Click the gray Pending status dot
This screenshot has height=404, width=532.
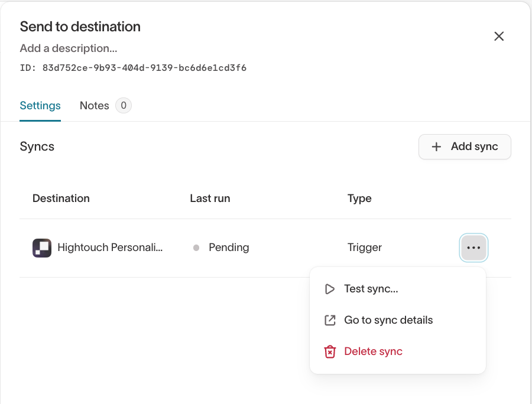pyautogui.click(x=196, y=247)
